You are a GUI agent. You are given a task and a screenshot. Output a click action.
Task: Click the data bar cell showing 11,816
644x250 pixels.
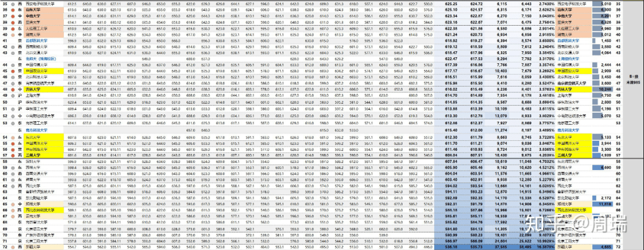tap(603, 203)
